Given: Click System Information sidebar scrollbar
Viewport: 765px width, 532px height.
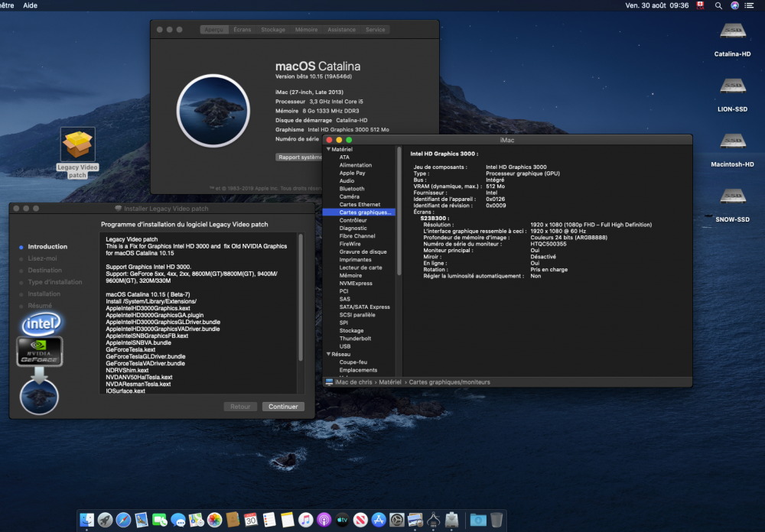Looking at the screenshot, I should point(399,211).
